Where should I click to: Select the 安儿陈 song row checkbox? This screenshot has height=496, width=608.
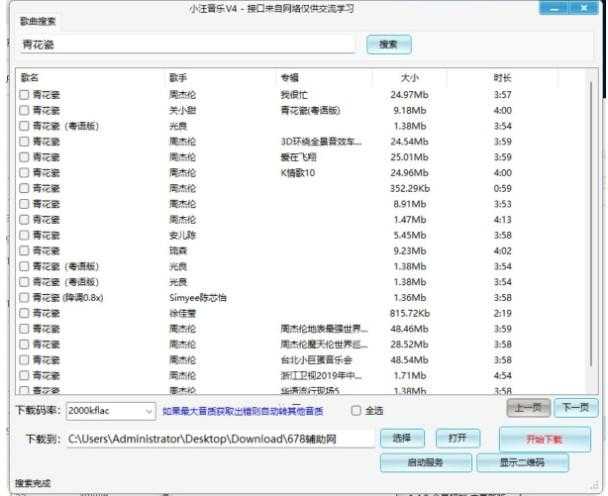click(x=24, y=235)
